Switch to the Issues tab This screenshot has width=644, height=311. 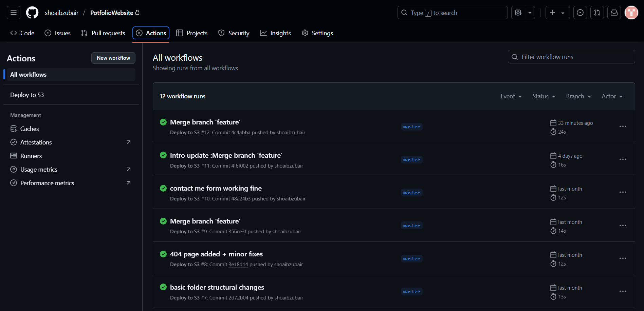point(58,33)
